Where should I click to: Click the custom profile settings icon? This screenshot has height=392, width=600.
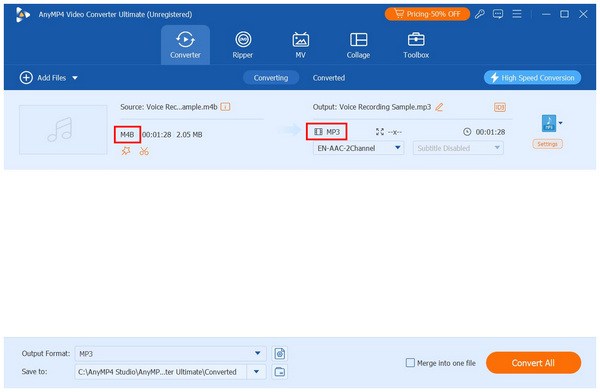(x=280, y=353)
